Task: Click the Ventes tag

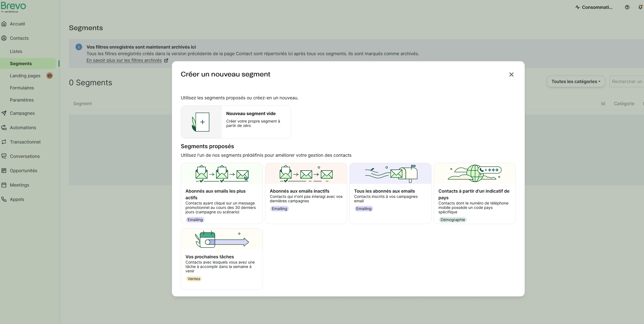Action: tap(194, 279)
